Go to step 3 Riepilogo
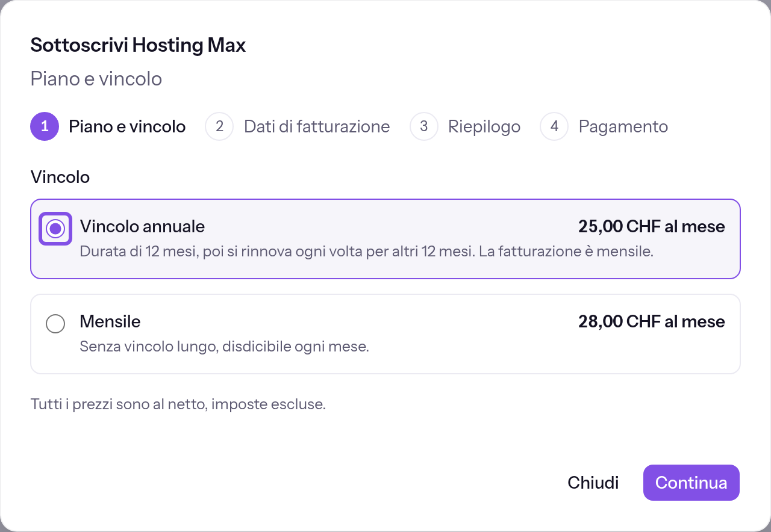 tap(465, 126)
